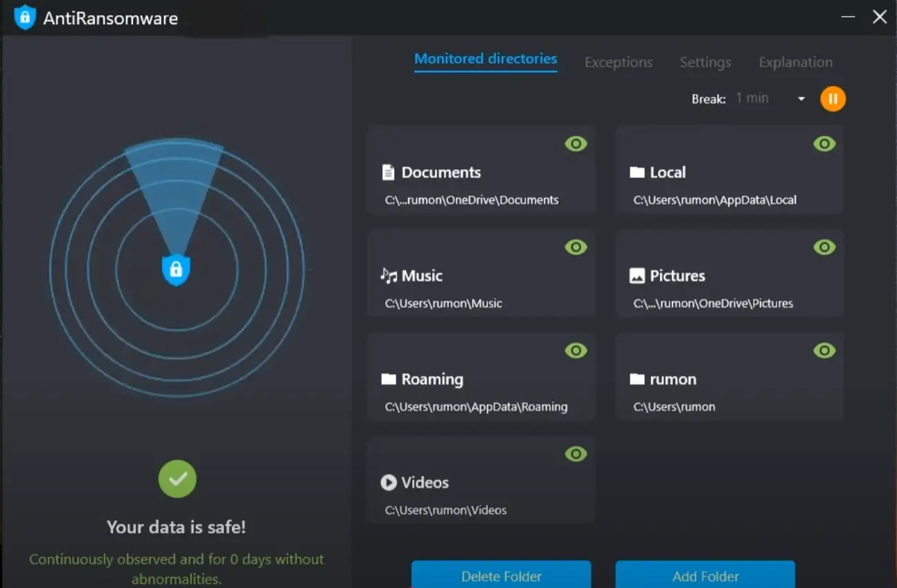897x588 pixels.
Task: Click the Pictures image icon
Action: pos(637,276)
